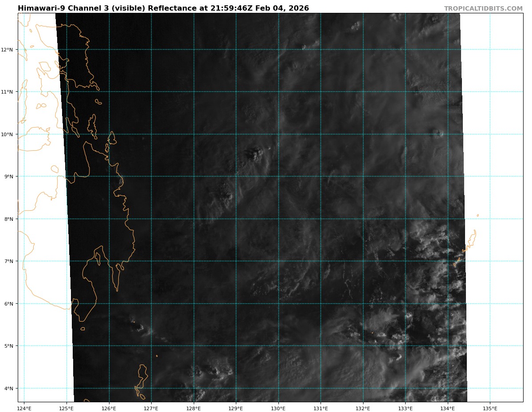Image resolution: width=532 pixels, height=412 pixels.
Task: Click grid intersection of 126°E and 12°N
Action: [109, 50]
